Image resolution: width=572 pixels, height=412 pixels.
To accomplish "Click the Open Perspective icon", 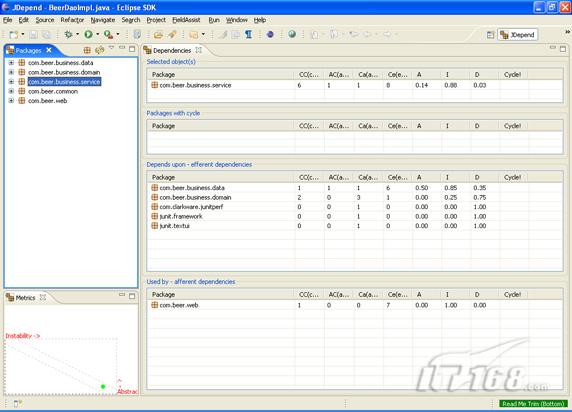I will pyautogui.click(x=490, y=35).
